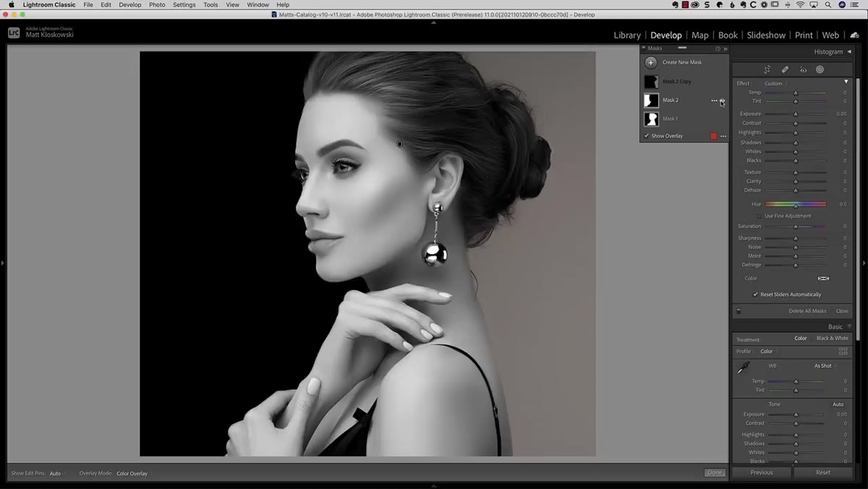
Task: Open the Photo menu
Action: coord(157,4)
